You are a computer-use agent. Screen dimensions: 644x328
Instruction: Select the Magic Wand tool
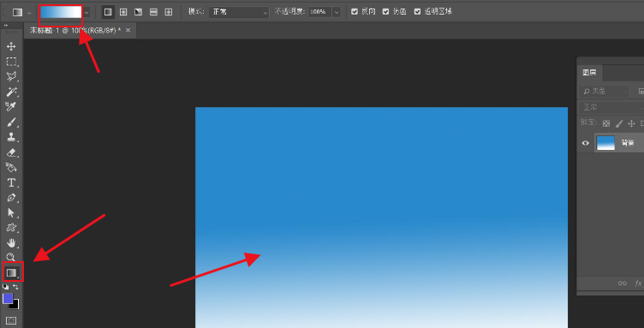coord(11,92)
